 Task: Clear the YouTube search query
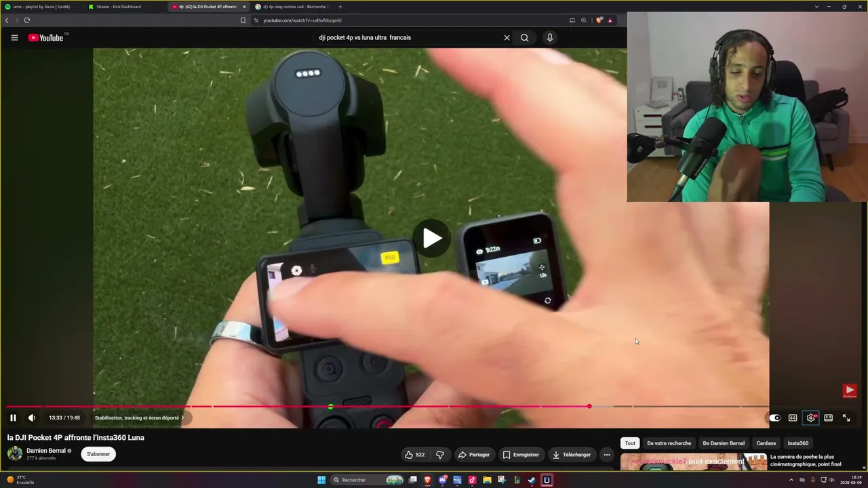[507, 38]
